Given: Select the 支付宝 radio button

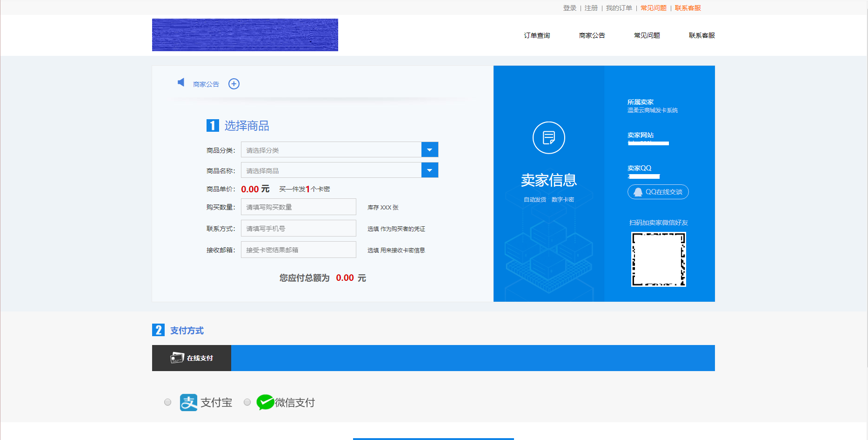Looking at the screenshot, I should click(167, 402).
